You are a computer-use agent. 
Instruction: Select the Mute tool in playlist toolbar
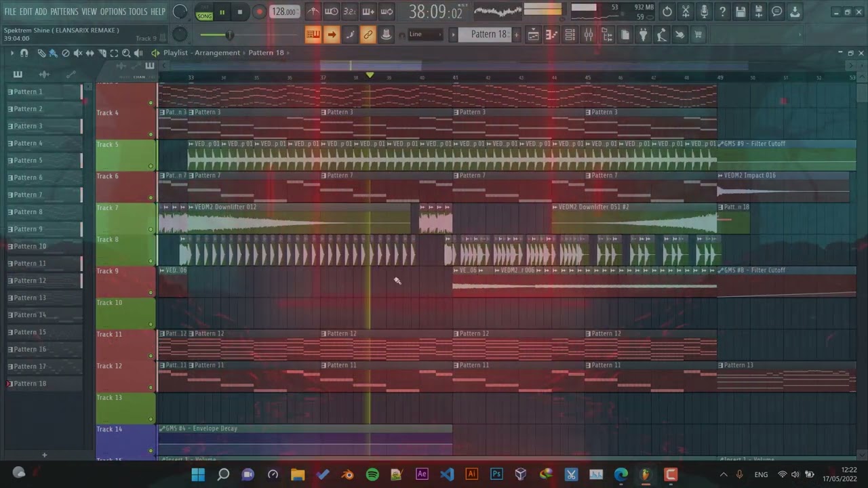click(x=78, y=53)
